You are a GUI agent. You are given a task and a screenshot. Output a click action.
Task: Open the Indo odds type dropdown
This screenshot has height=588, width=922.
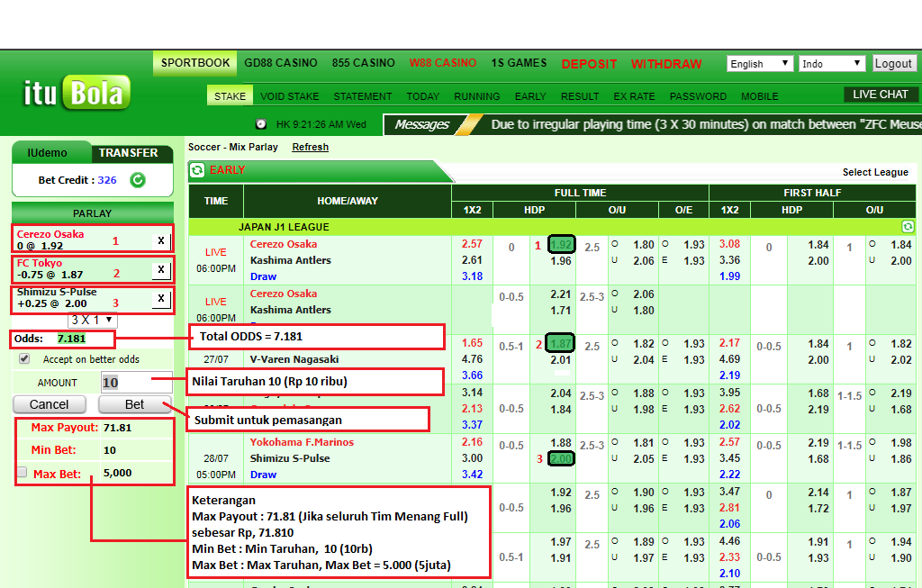point(831,64)
